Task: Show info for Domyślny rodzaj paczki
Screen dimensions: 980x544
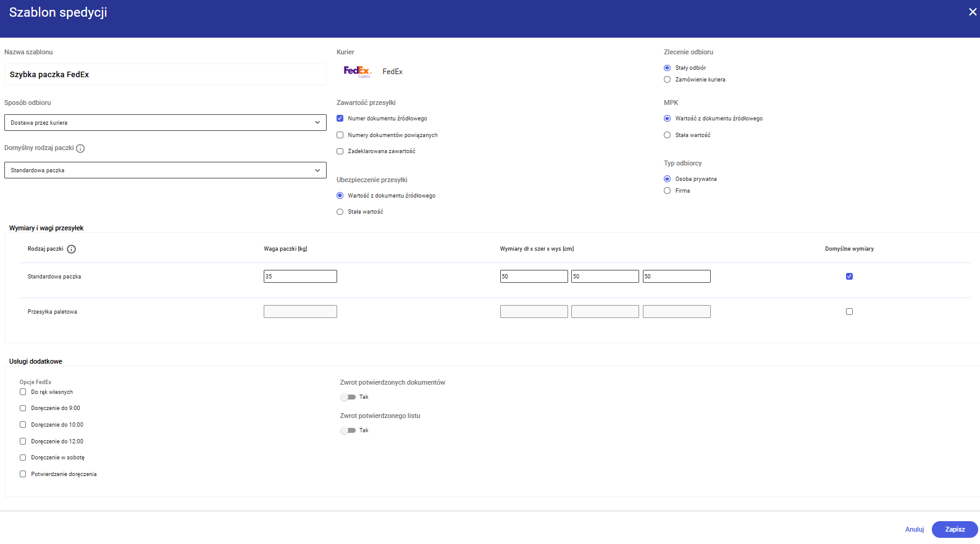Action: (80, 148)
